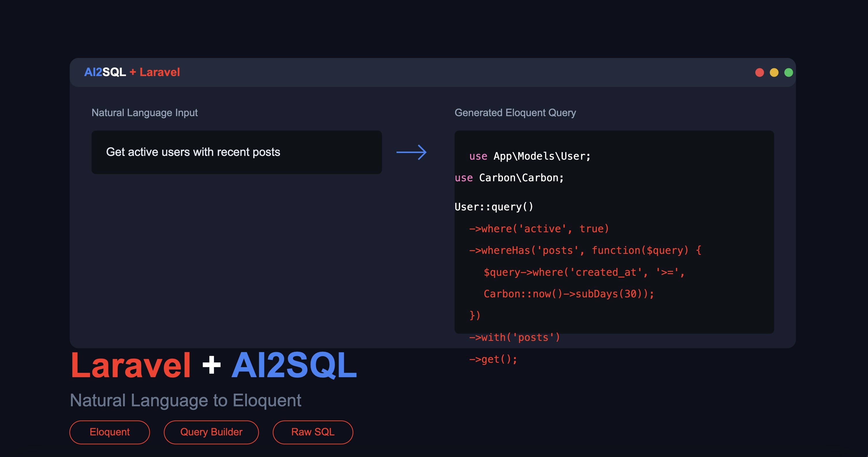The width and height of the screenshot is (868, 457).
Task: Click the large 'Laravel' heading word
Action: click(x=131, y=365)
